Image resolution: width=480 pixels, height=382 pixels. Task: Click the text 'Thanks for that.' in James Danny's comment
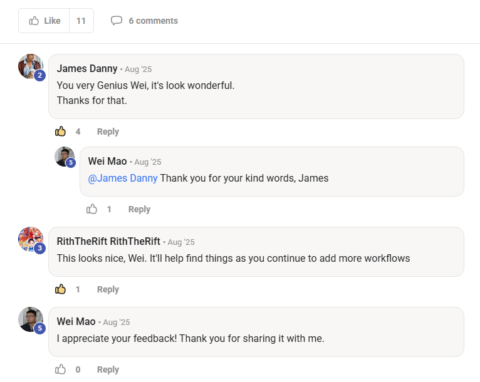(x=92, y=100)
